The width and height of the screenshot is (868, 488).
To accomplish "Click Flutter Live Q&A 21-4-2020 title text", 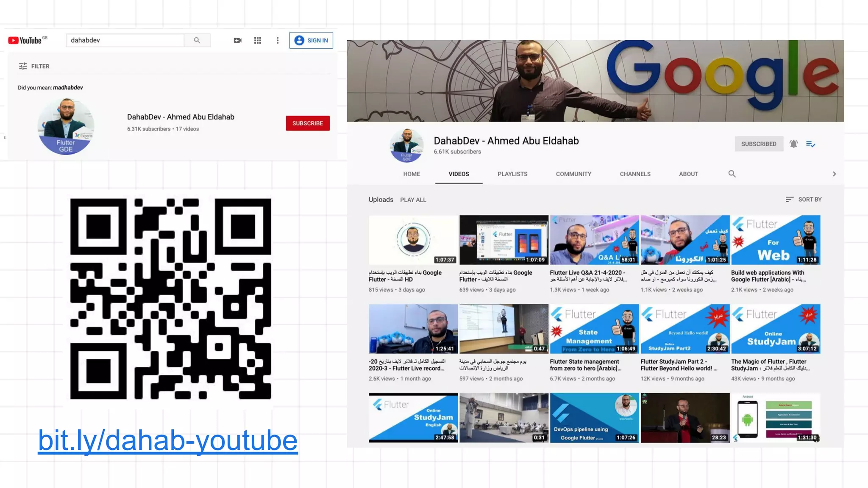I will pos(588,276).
